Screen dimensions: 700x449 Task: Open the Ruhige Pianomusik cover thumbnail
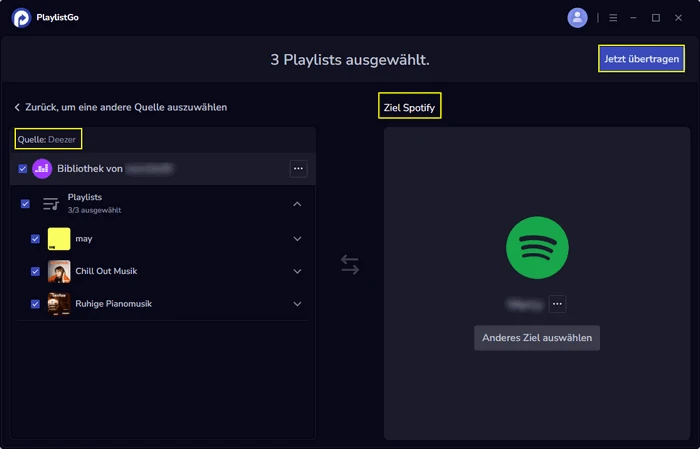pos(59,304)
